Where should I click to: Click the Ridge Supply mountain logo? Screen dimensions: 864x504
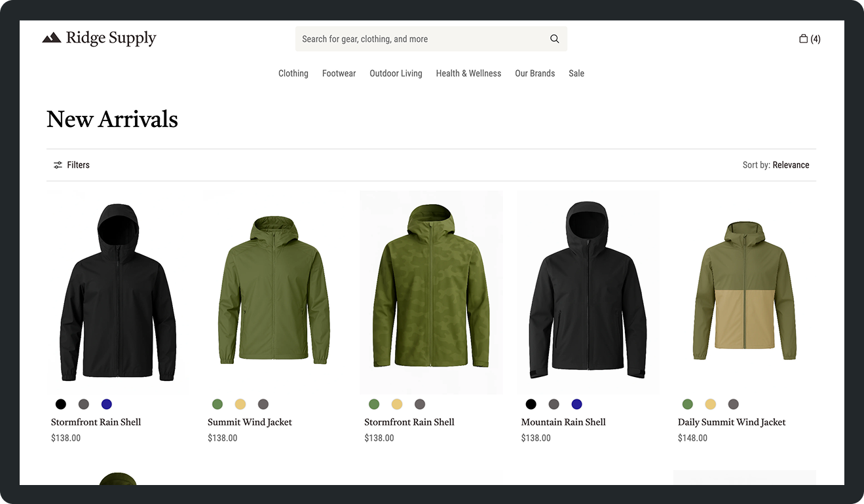coord(52,39)
